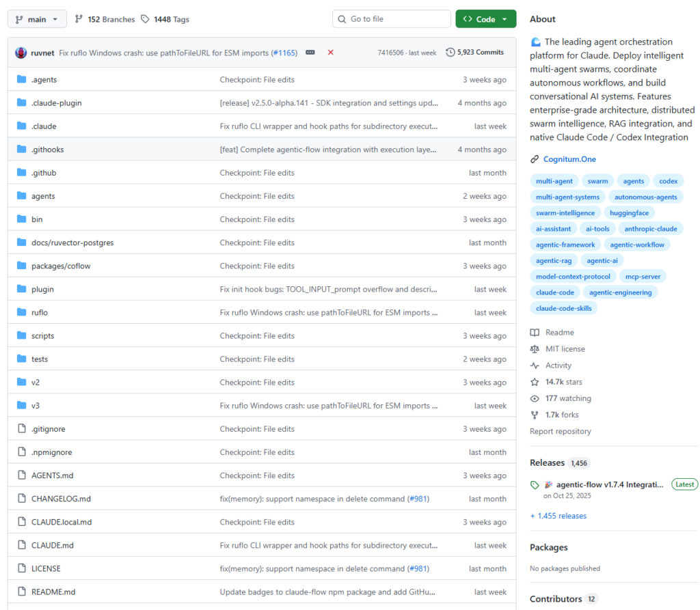Image resolution: width=700 pixels, height=610 pixels.
Task: Open the Cognitum.One website link
Action: click(569, 159)
